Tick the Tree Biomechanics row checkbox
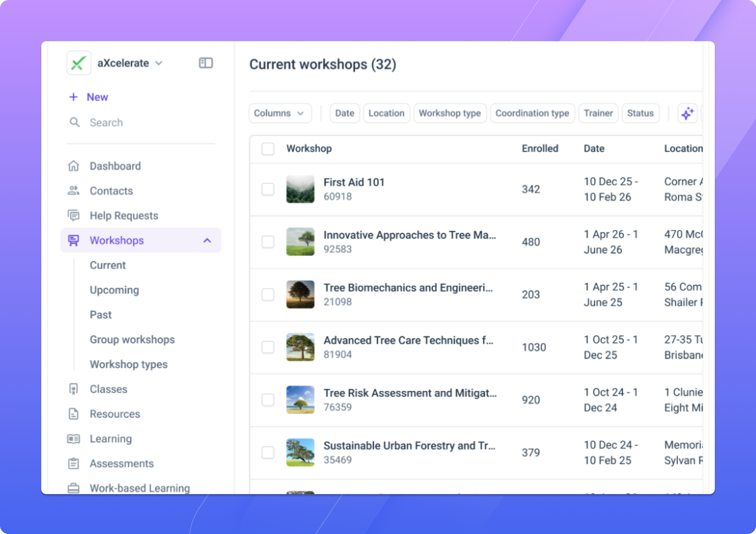The height and width of the screenshot is (534, 756). [268, 294]
